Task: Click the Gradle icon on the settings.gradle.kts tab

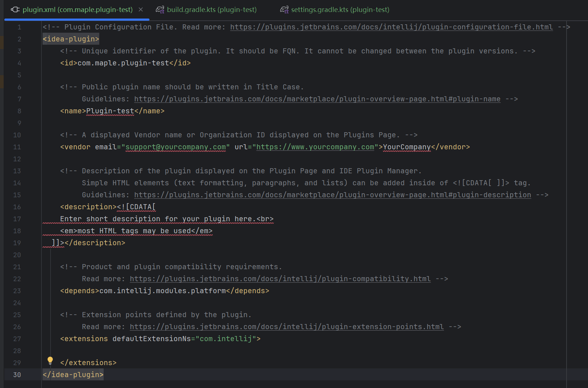Action: pos(284,9)
